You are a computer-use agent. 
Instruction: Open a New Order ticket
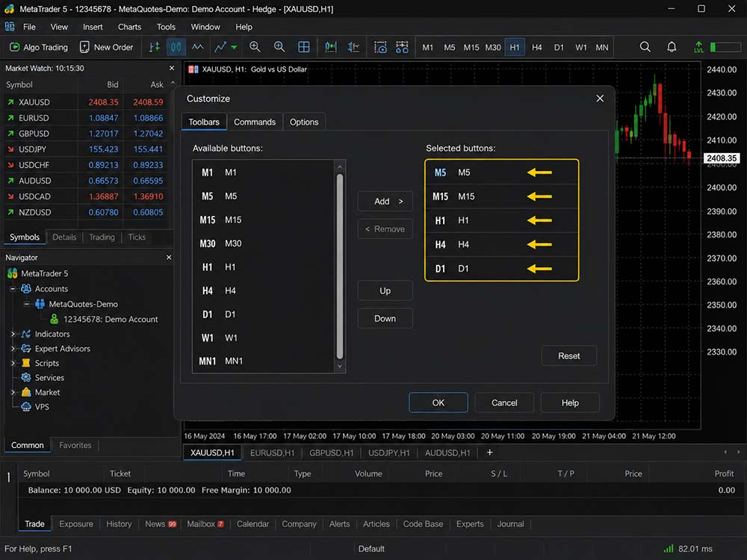point(106,47)
